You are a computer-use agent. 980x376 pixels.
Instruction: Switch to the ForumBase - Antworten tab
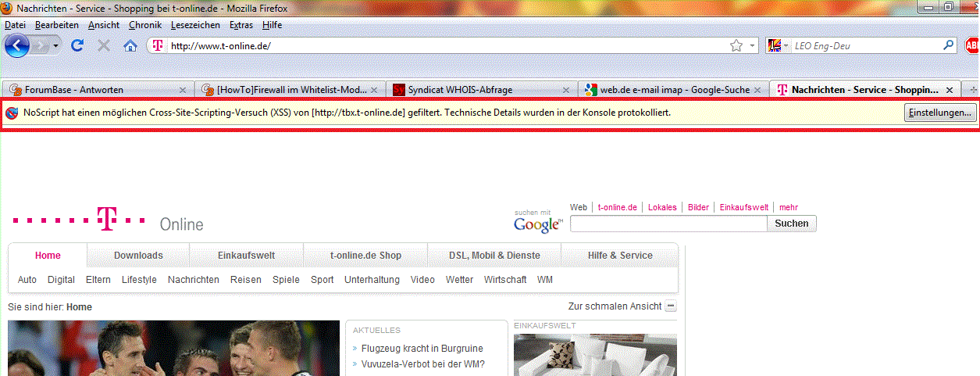point(97,90)
